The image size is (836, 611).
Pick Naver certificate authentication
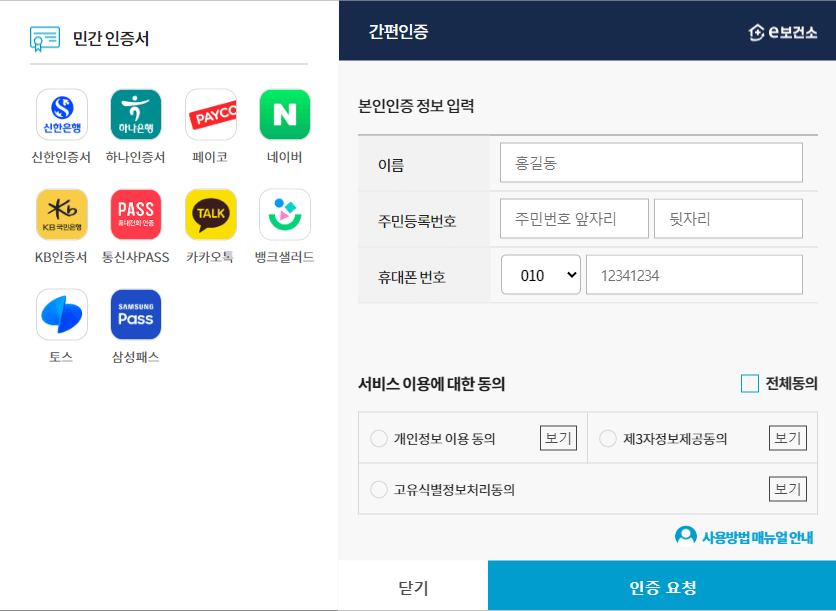283,113
